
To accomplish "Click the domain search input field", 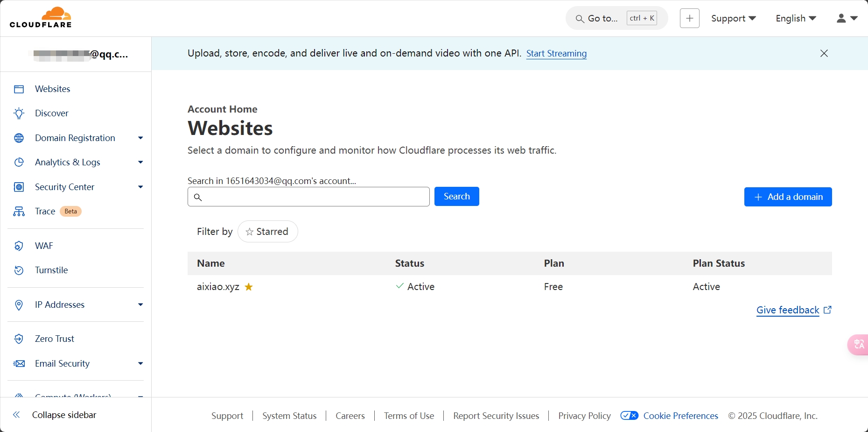I will [x=308, y=197].
